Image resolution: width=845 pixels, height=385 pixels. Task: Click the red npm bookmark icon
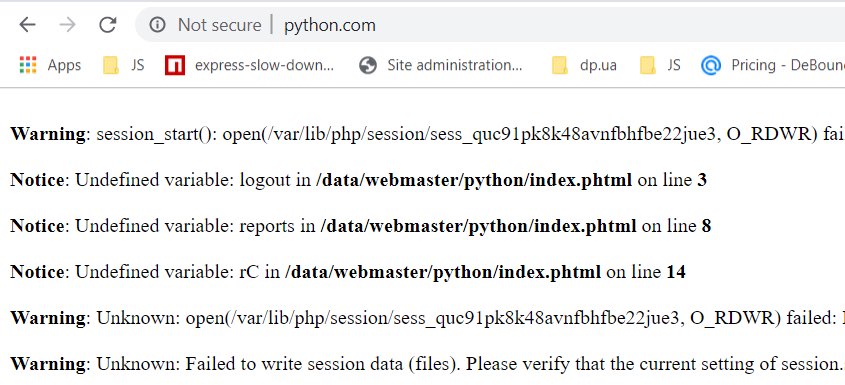click(x=175, y=65)
